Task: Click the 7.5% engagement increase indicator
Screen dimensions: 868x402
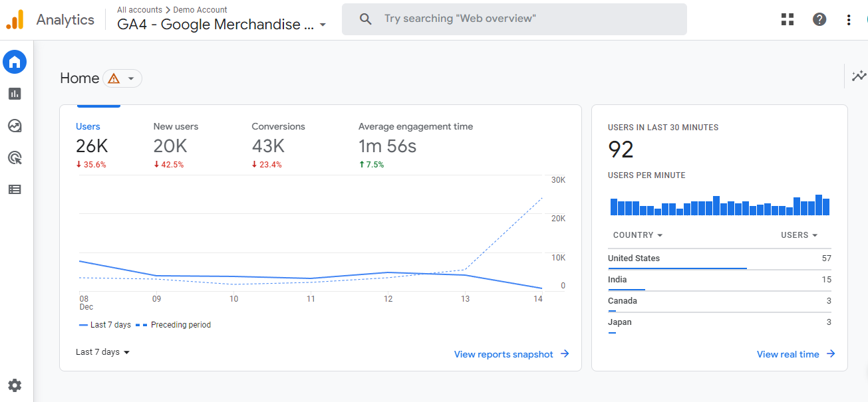Action: pos(371,165)
